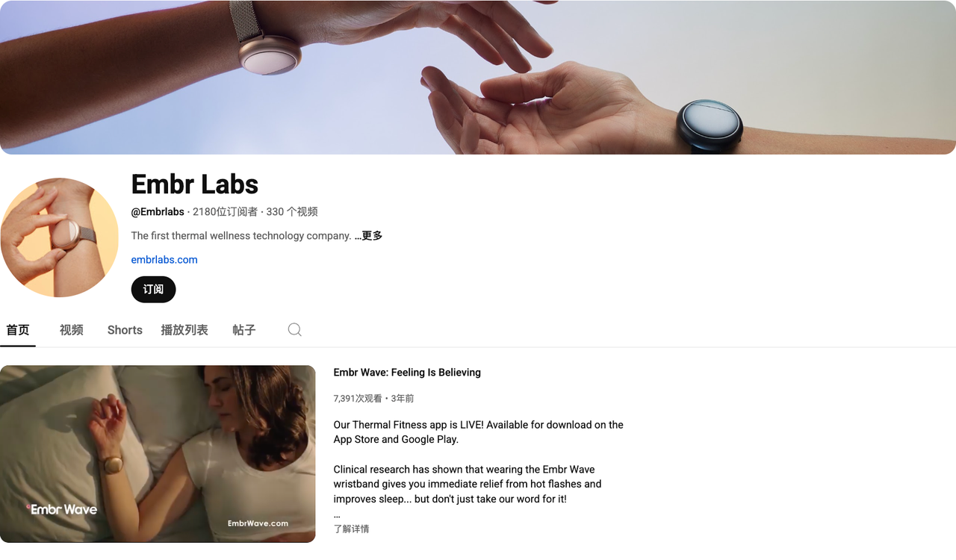Click the @Embrlabs channel handle
956x560 pixels.
click(x=158, y=212)
